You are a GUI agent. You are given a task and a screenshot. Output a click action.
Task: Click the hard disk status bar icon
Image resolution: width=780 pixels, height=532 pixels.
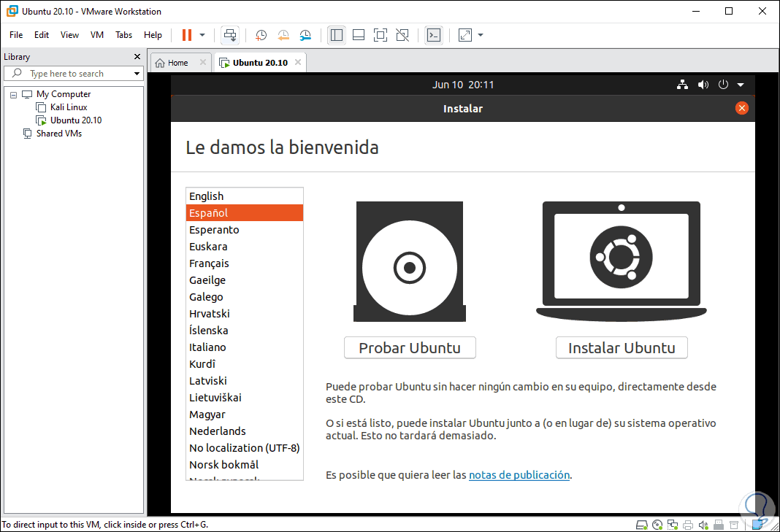click(642, 525)
